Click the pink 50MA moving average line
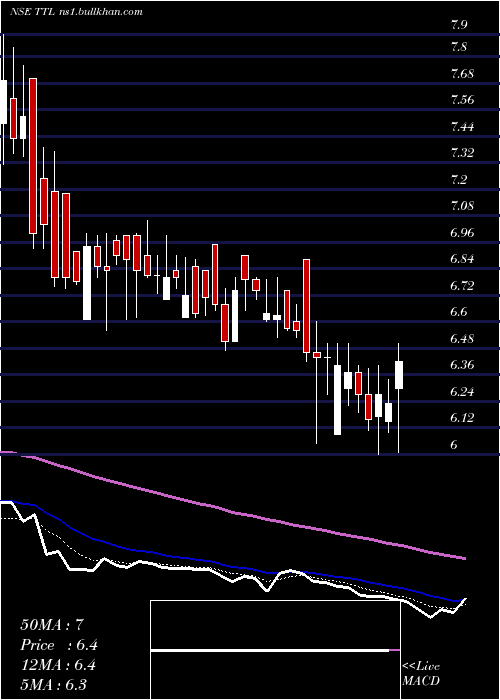The height and width of the screenshot is (700, 500). [232, 512]
